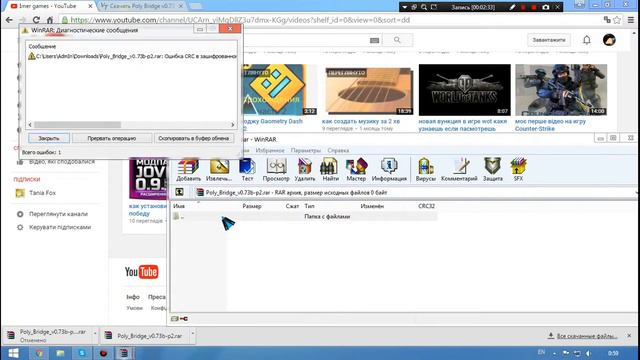Open Skype from the taskbar
Viewport: 640px width, 360px height.
tap(82, 353)
